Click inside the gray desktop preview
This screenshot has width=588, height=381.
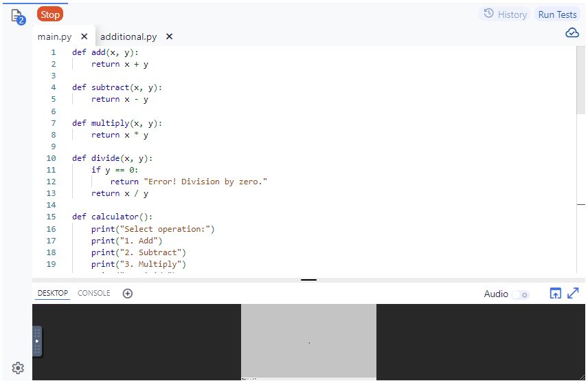(308, 341)
